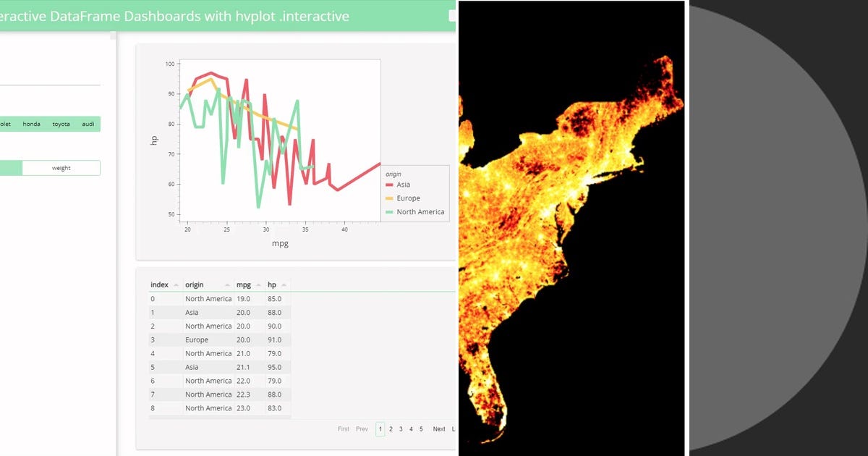The image size is (868, 456).
Task: Click the Last pagination link
Action: (455, 428)
